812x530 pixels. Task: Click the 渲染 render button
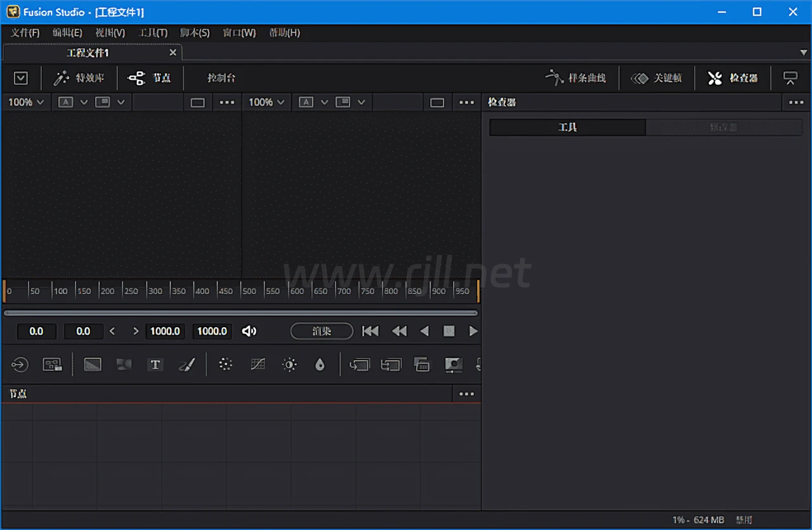(322, 331)
